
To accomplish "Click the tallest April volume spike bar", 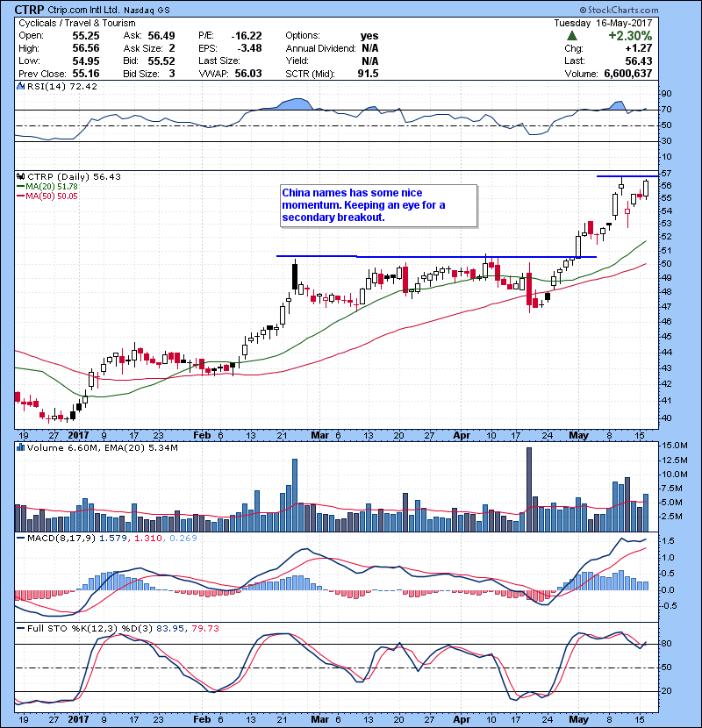I will [529, 489].
